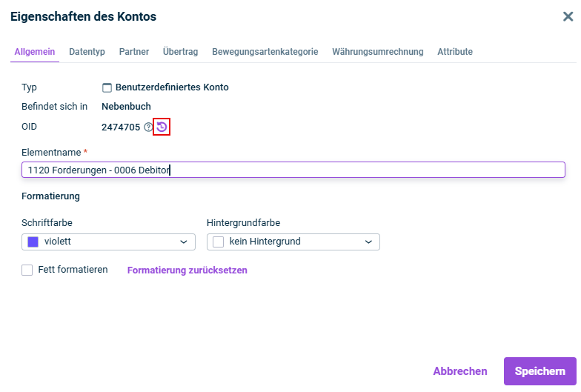Reset formatting via Formatierung zurücksetzen

pyautogui.click(x=187, y=270)
